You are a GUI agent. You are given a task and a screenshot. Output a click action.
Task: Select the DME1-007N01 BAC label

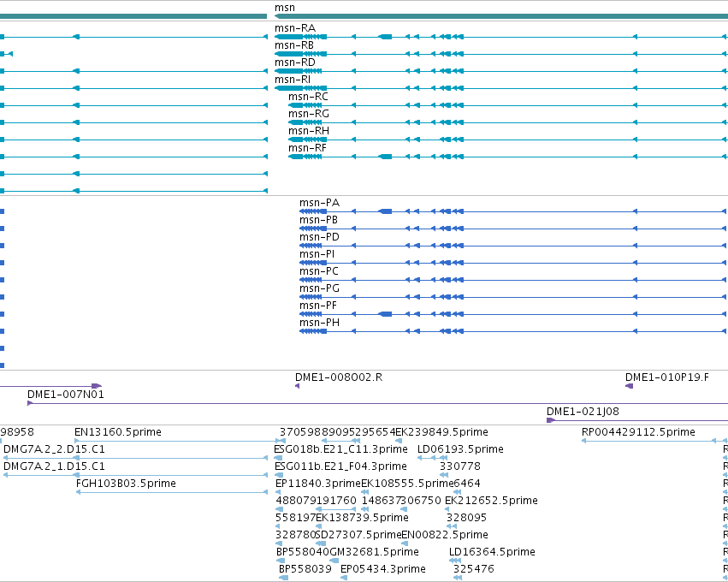pos(66,395)
